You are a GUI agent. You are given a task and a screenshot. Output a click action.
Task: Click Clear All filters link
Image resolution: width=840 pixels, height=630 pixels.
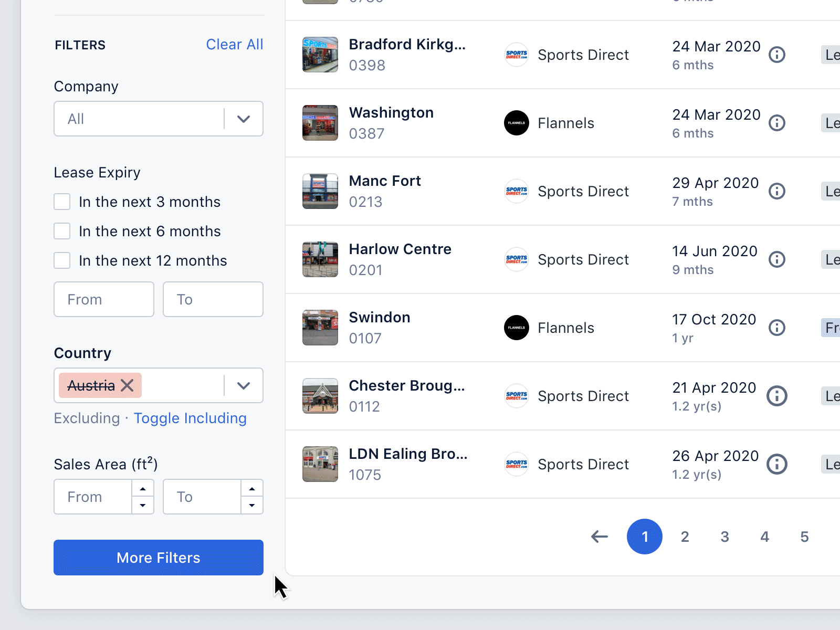234,45
